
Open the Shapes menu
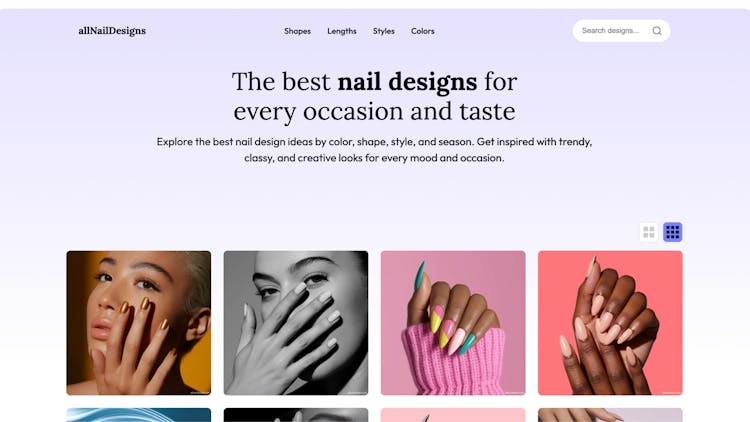pyautogui.click(x=297, y=31)
